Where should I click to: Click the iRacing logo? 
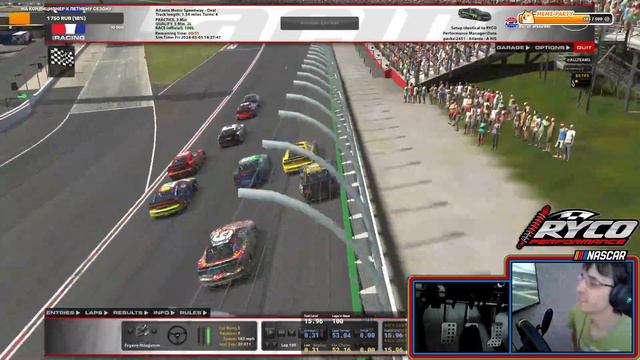coord(68,32)
